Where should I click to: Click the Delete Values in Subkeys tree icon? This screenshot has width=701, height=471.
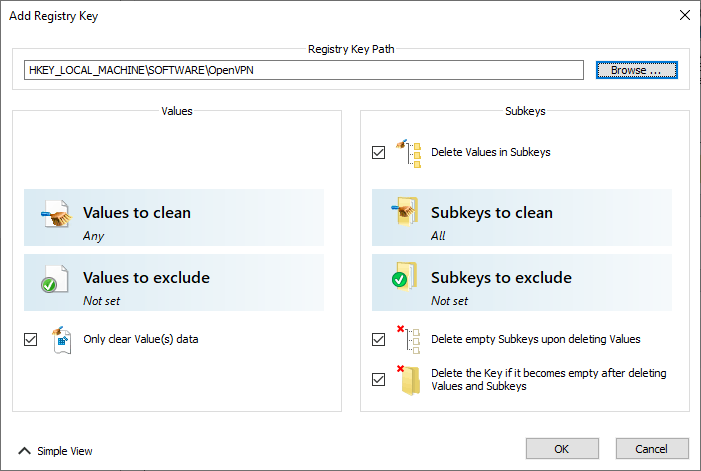pos(409,153)
